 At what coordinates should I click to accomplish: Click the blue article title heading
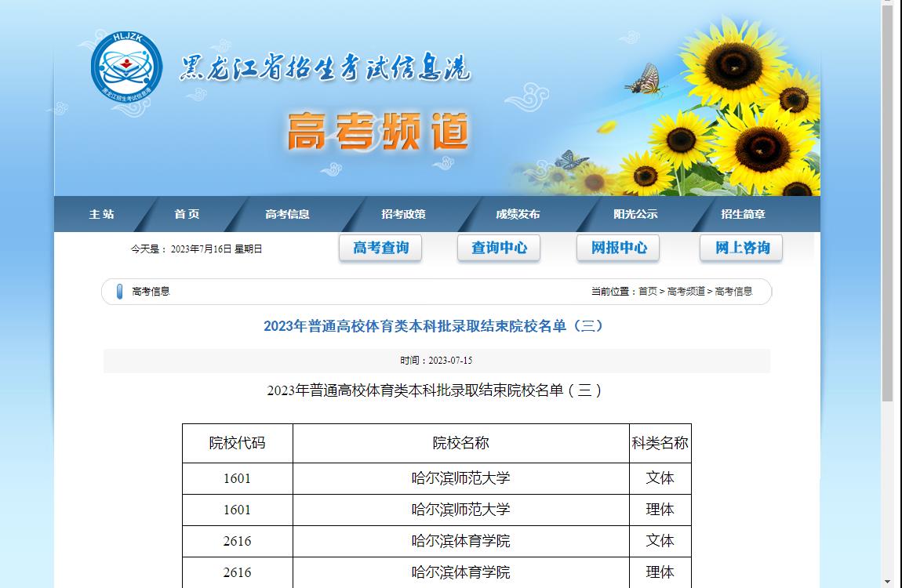(x=435, y=326)
